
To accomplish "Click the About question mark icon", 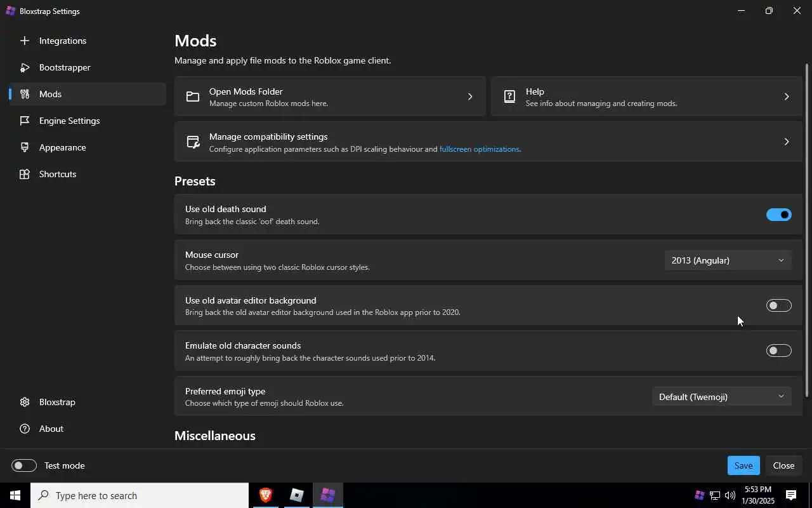I will tap(25, 429).
